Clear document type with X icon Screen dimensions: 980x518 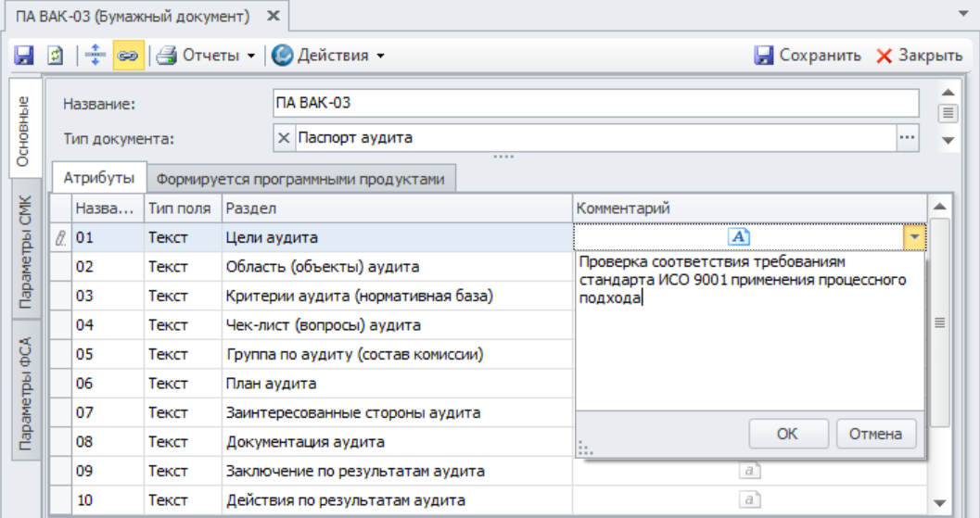pos(285,138)
